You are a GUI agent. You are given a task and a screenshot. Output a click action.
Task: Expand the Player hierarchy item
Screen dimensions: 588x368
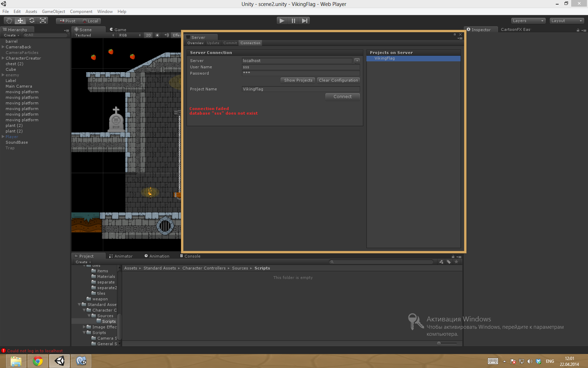point(3,136)
